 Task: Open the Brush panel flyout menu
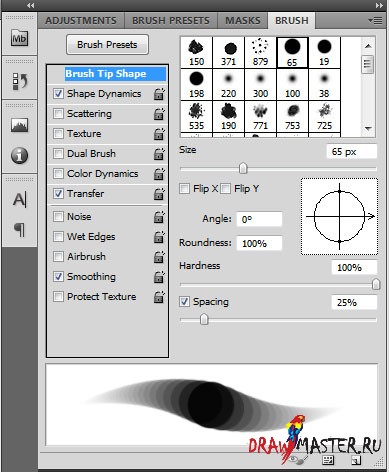pos(375,21)
